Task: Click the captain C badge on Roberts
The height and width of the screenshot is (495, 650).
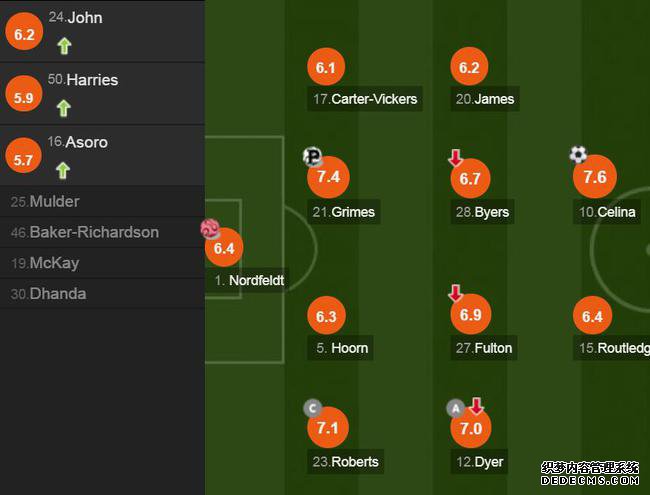Action: click(x=313, y=408)
